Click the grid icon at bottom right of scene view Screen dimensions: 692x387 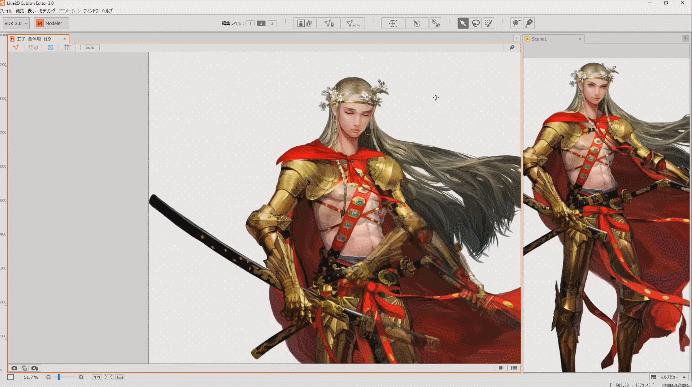pyautogui.click(x=653, y=377)
